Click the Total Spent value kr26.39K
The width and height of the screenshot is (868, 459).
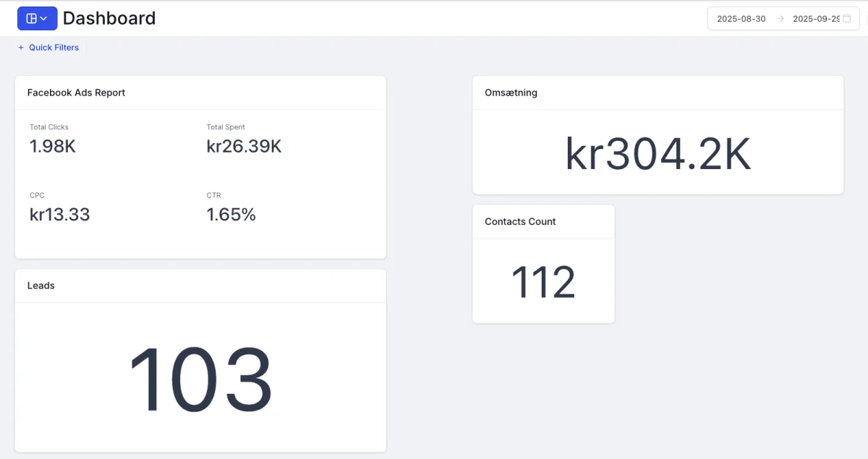click(244, 147)
